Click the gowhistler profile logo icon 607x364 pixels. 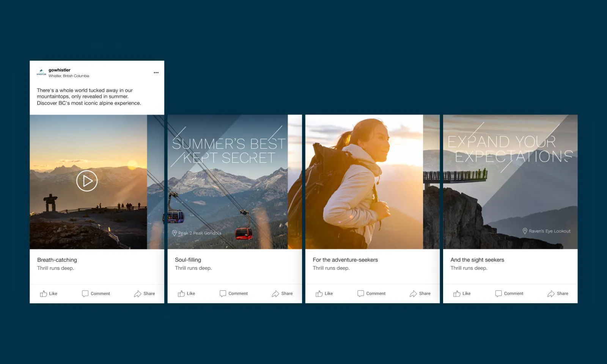41,72
